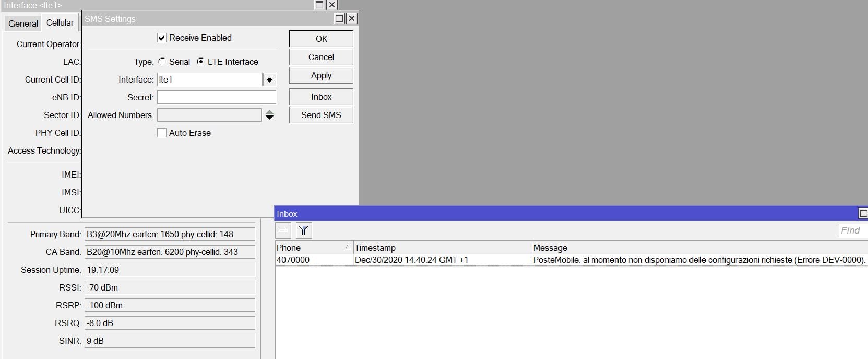868x359 pixels.
Task: Click the RSRP value -100 dBm
Action: 170,305
